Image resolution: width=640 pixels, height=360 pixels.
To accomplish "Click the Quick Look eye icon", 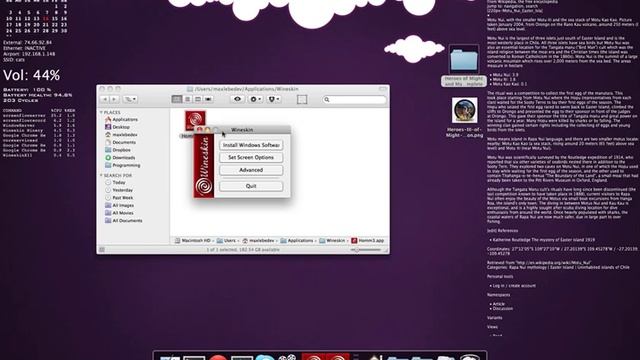I will (x=237, y=99).
